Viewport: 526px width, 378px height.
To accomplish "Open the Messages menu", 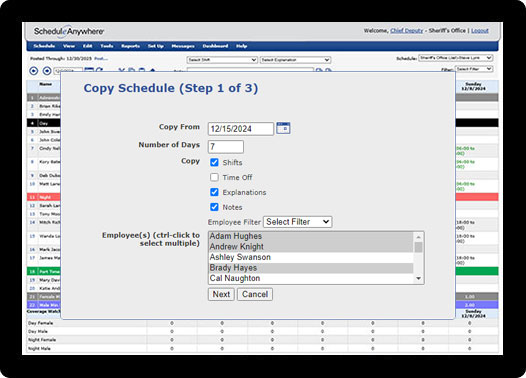I will [x=183, y=46].
